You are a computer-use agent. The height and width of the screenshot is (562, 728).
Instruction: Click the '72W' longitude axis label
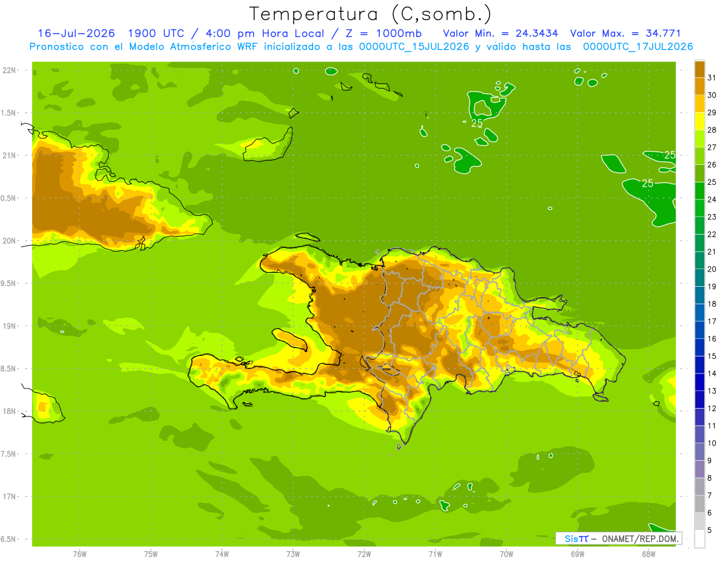click(x=364, y=554)
